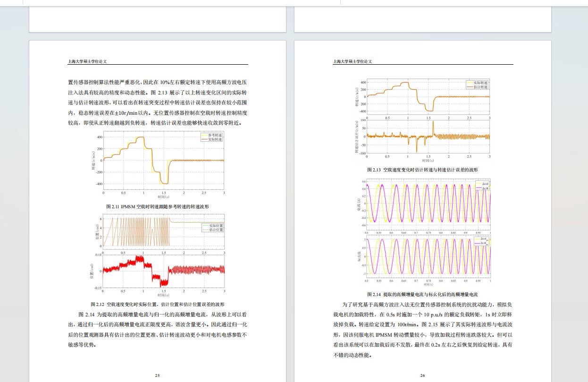
Task: Click the Figure 2.11 speed tracking chart
Action: 164,161
